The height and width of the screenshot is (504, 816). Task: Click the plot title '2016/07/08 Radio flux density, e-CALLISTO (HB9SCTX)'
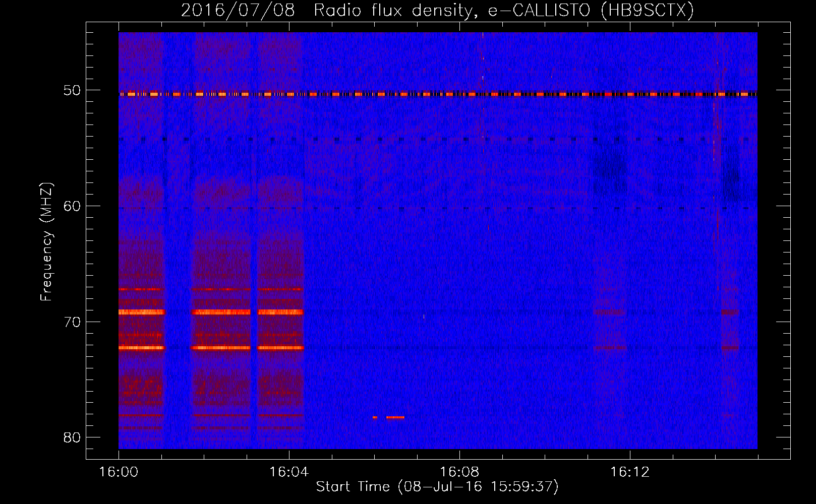click(x=437, y=10)
